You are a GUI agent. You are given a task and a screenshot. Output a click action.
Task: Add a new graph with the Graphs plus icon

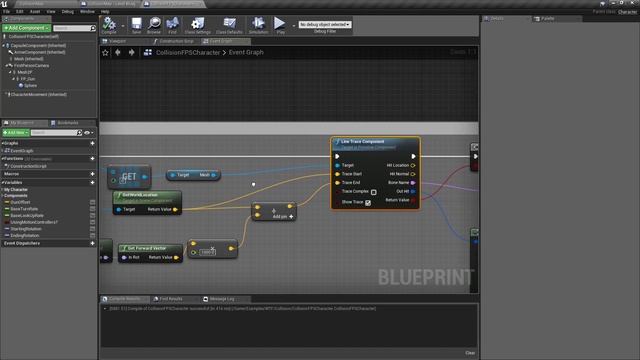[92, 143]
